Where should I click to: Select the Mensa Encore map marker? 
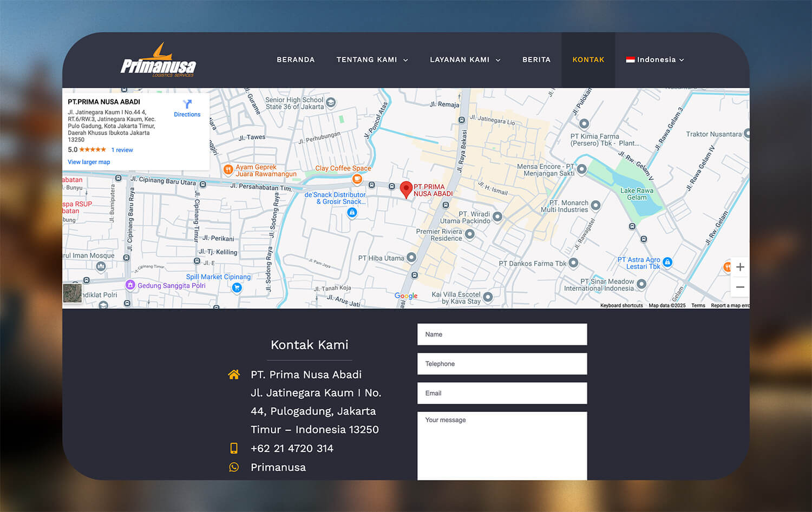582,169
